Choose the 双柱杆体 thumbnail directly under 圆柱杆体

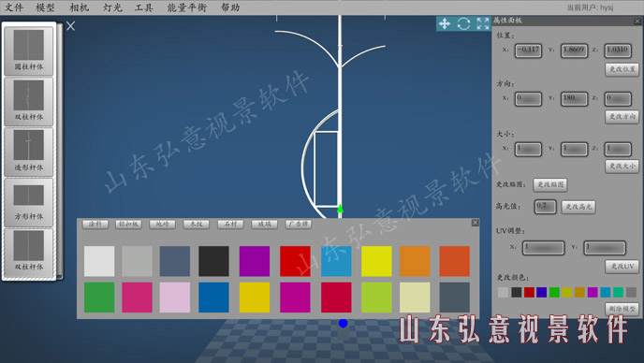tap(29, 101)
